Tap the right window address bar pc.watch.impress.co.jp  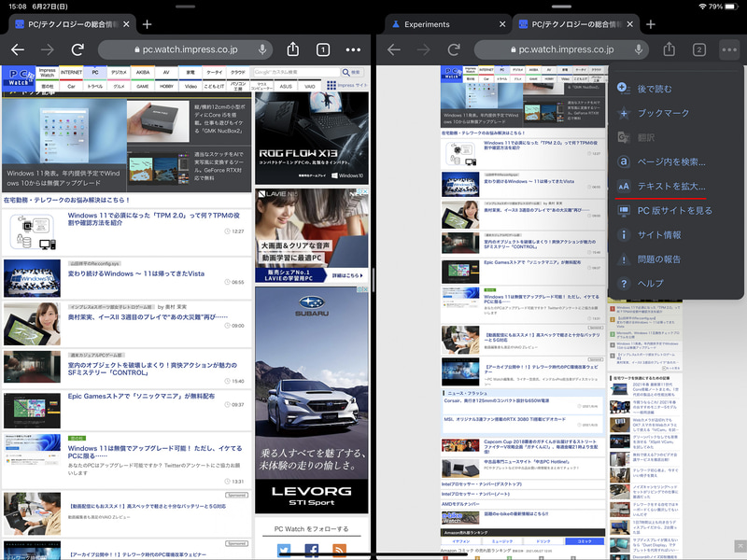click(x=562, y=49)
